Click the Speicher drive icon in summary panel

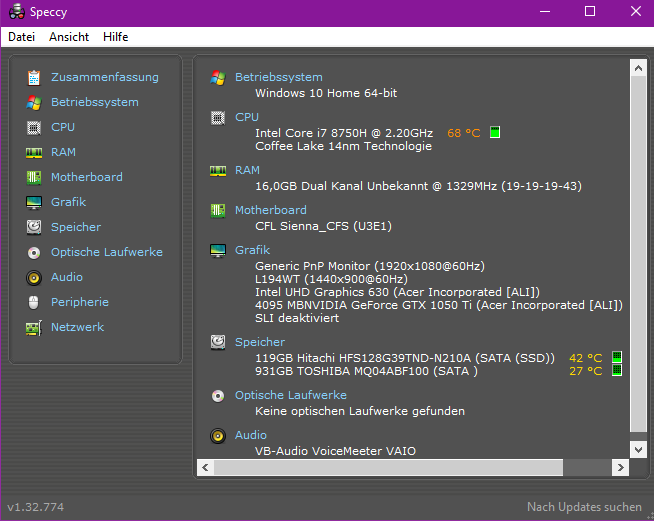218,342
